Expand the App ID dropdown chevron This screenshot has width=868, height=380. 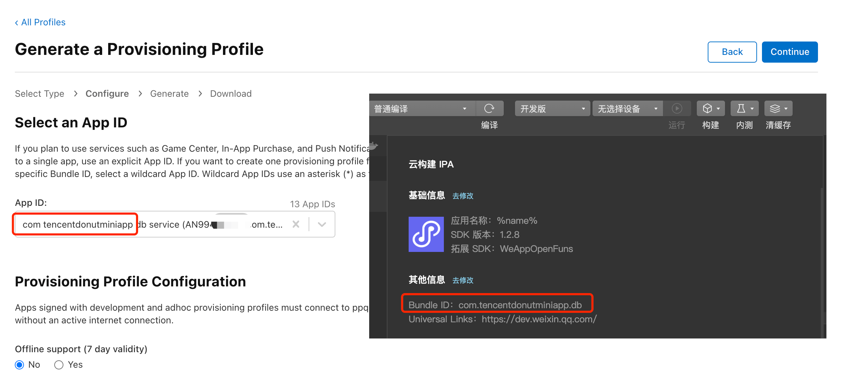[322, 224]
